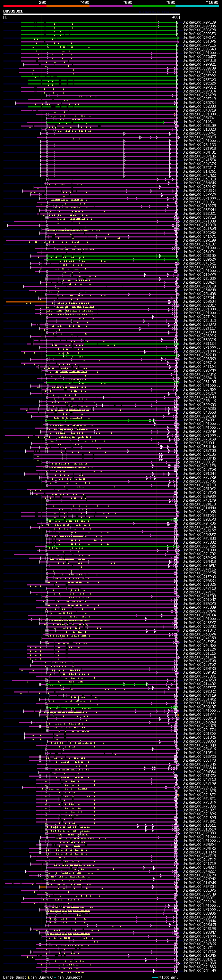Viewport: 222px width, 980px height.
Task: Click label UniRef100_Q657S4
Action: click(x=199, y=102)
